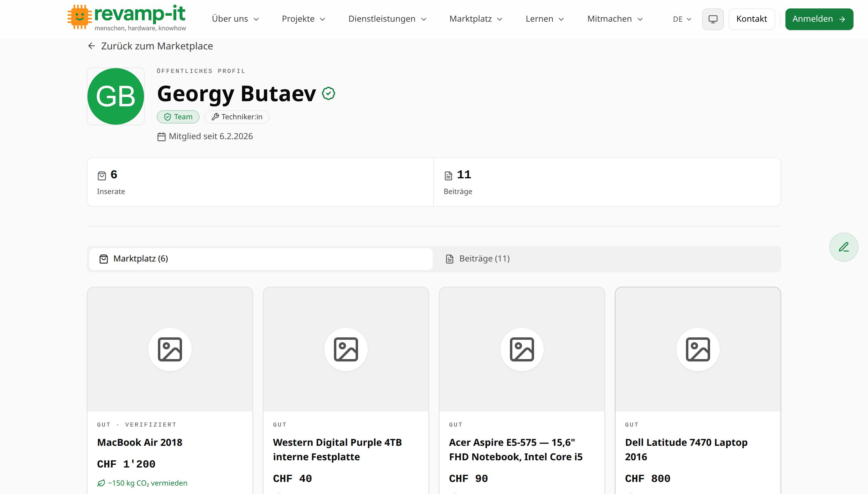Click the floating pencil edit button
The width and height of the screenshot is (868, 494).
(x=844, y=247)
